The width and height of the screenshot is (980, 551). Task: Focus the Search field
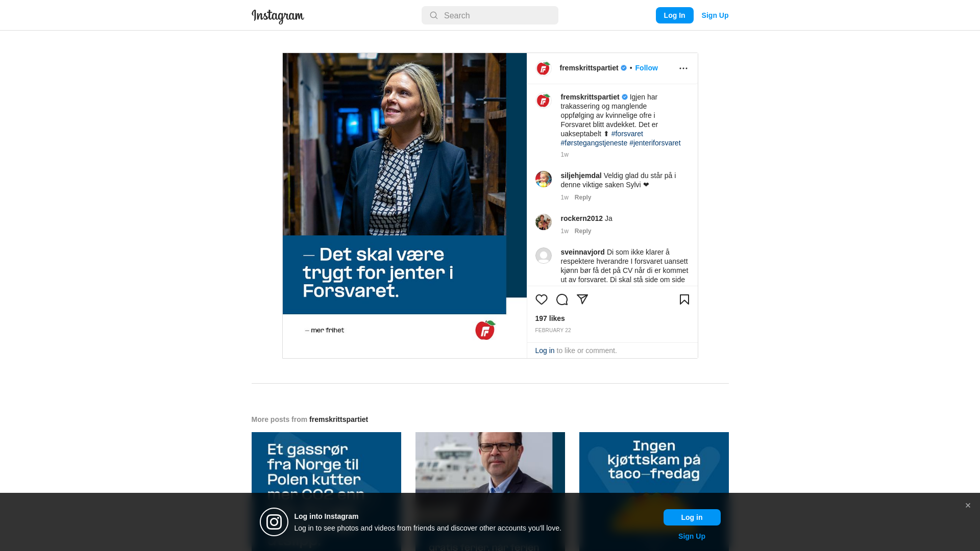490,15
